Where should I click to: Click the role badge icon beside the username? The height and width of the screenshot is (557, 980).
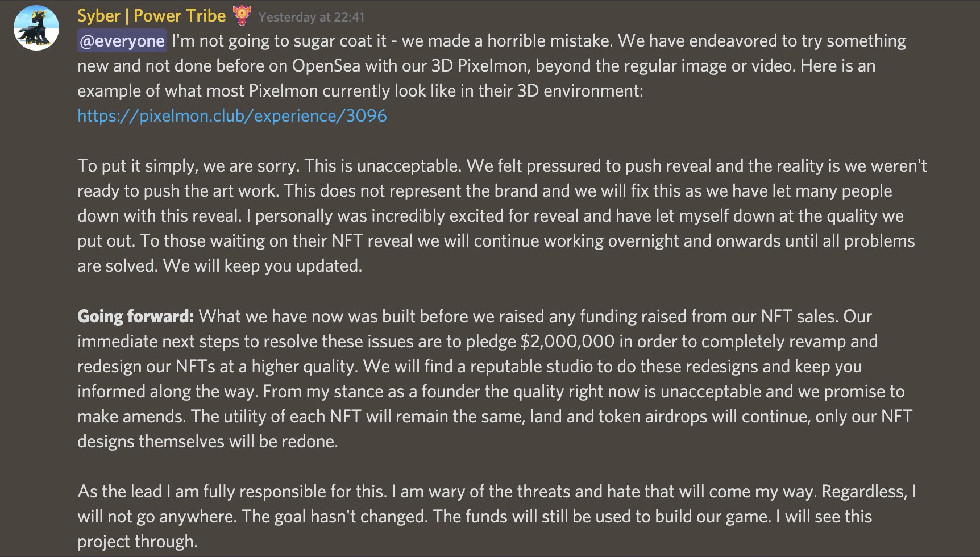click(x=242, y=15)
